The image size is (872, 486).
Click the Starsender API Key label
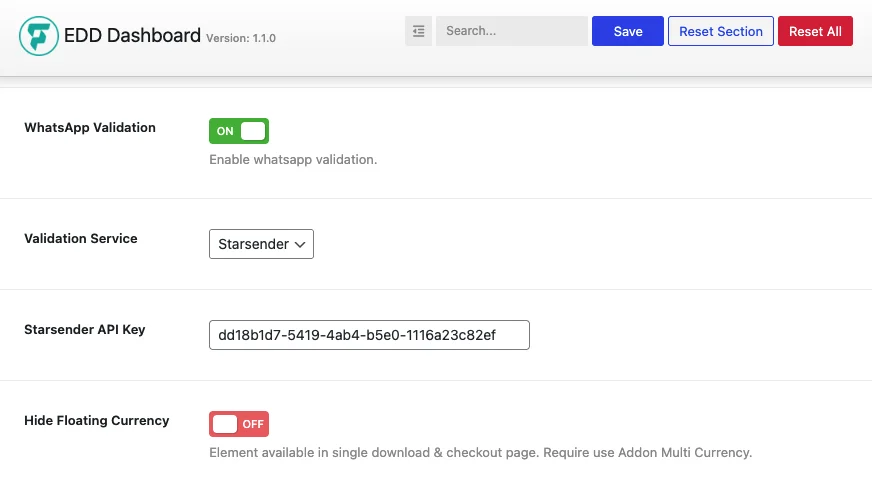click(x=85, y=330)
